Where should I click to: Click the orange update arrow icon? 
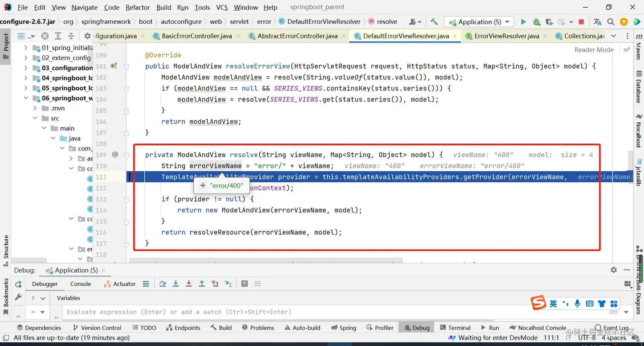(624, 22)
